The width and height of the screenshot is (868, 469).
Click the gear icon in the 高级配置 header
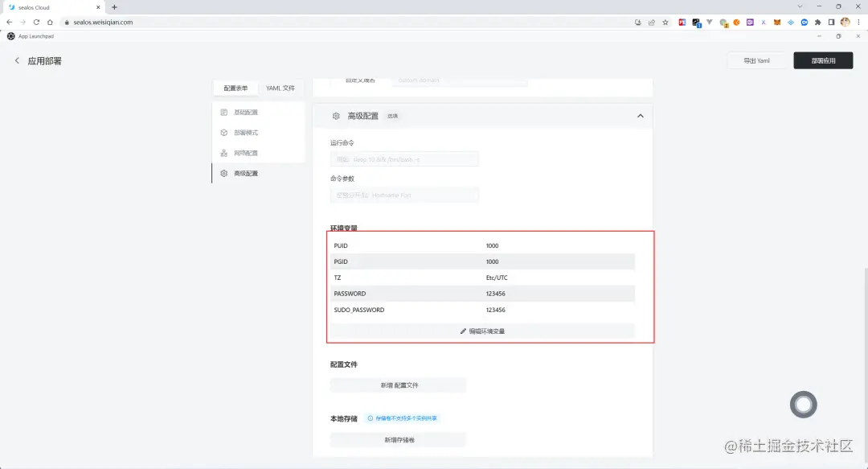(336, 116)
